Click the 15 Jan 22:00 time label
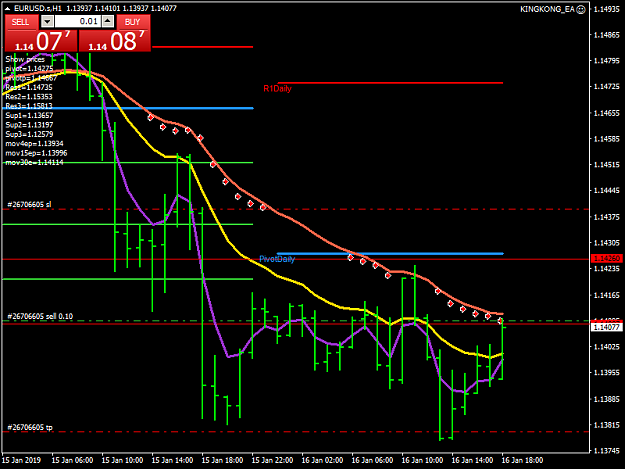The height and width of the screenshot is (469, 625). (x=272, y=460)
